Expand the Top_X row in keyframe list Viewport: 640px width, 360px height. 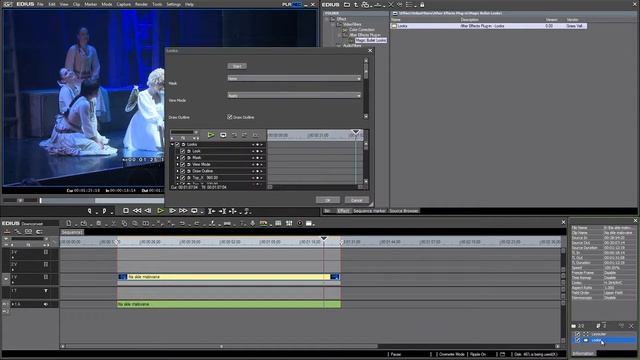point(178,178)
